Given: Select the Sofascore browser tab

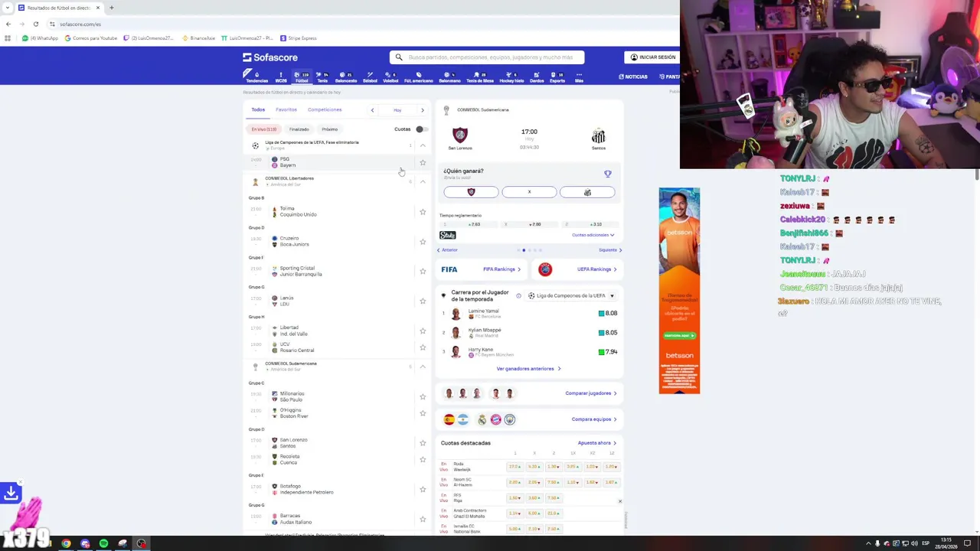Looking at the screenshot, I should click(x=59, y=8).
